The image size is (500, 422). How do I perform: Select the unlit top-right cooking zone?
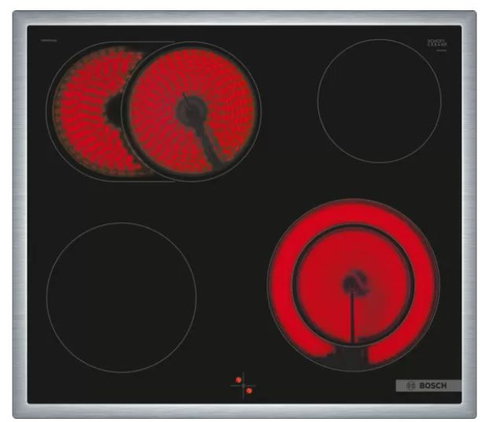[379, 101]
